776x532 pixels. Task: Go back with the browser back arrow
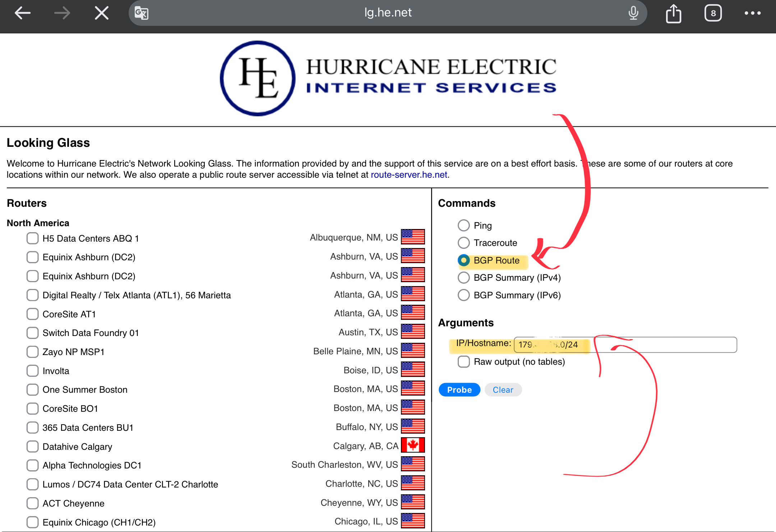23,13
